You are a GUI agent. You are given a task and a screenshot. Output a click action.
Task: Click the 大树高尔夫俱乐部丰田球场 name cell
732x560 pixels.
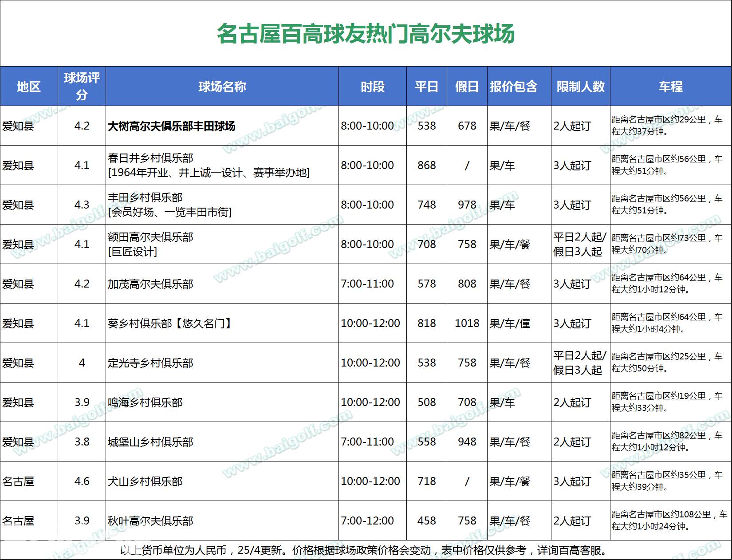[x=172, y=126]
